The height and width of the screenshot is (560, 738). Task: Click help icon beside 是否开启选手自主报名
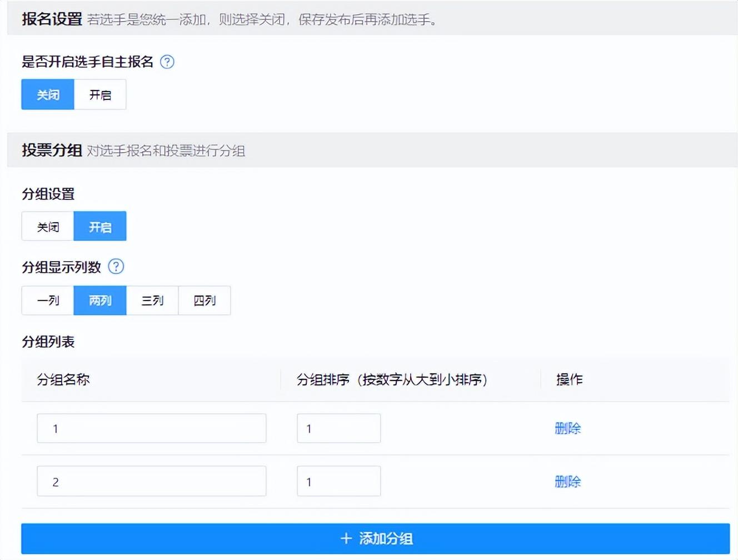point(167,62)
